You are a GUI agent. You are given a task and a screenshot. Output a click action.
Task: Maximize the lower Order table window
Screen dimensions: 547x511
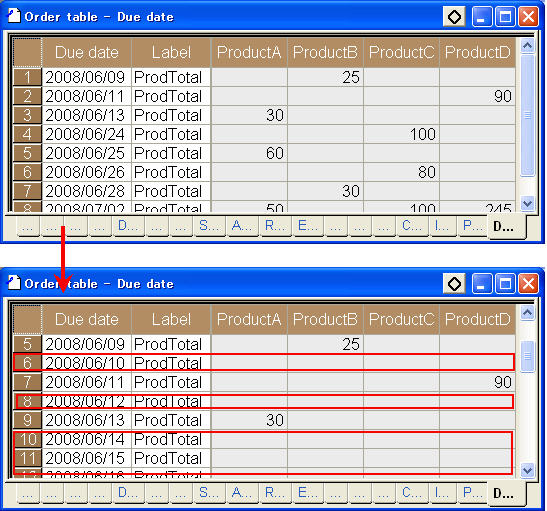pos(505,284)
